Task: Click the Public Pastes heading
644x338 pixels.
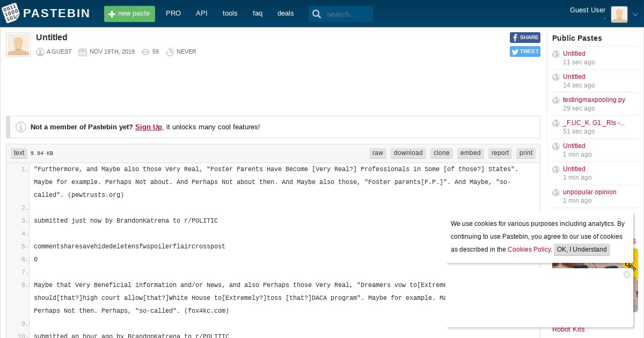Action: click(577, 38)
